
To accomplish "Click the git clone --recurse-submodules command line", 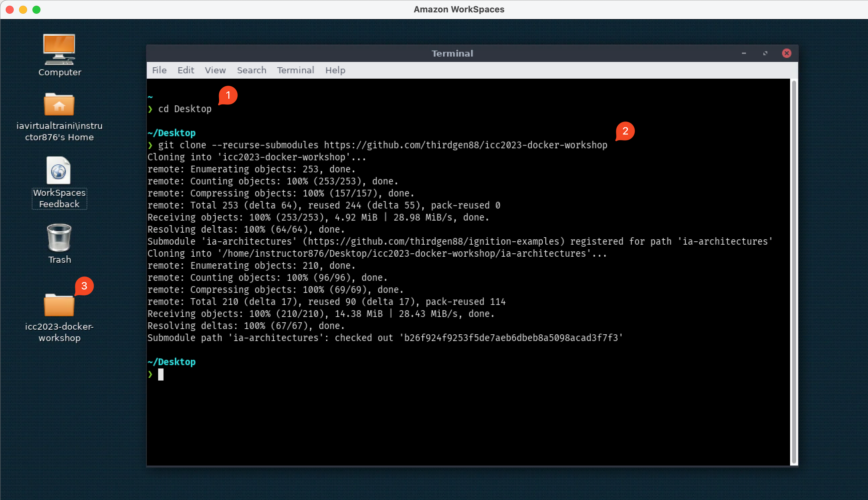I will [383, 145].
